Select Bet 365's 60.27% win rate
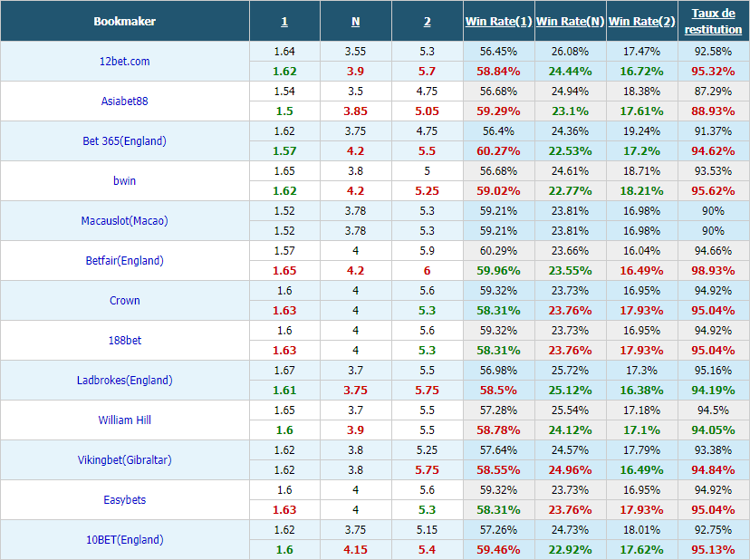This screenshot has height=560, width=750. point(498,150)
